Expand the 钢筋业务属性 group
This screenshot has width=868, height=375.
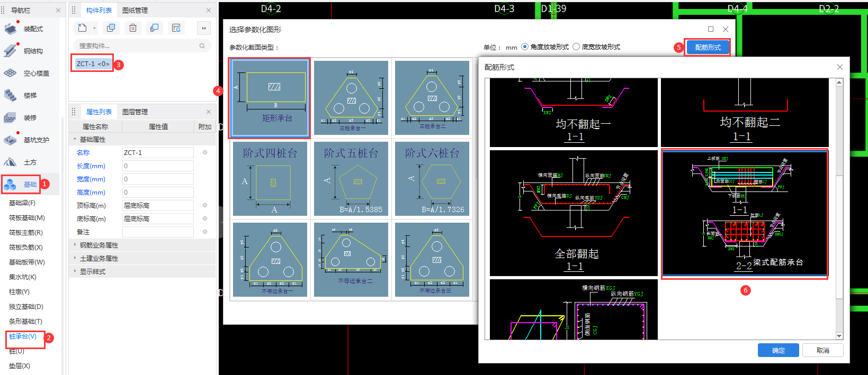(75, 245)
